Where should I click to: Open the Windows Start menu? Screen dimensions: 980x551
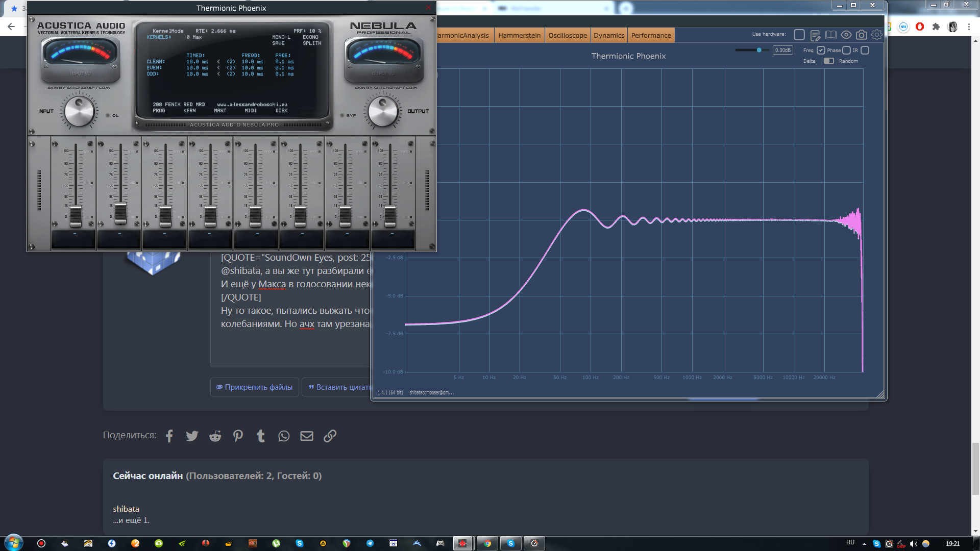coord(14,543)
